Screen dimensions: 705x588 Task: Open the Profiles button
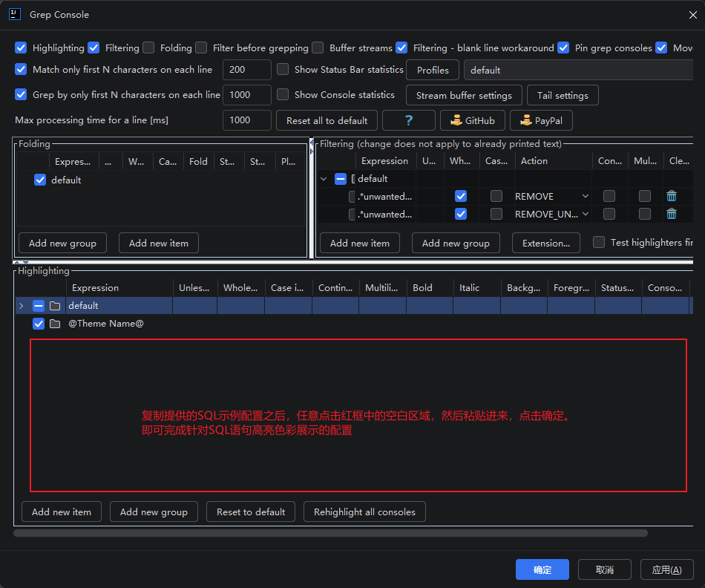click(433, 71)
